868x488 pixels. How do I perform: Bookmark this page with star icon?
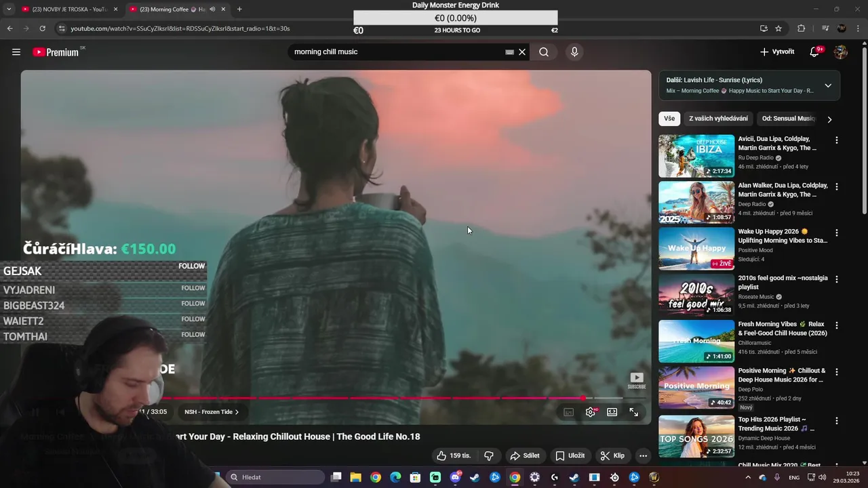pos(778,28)
